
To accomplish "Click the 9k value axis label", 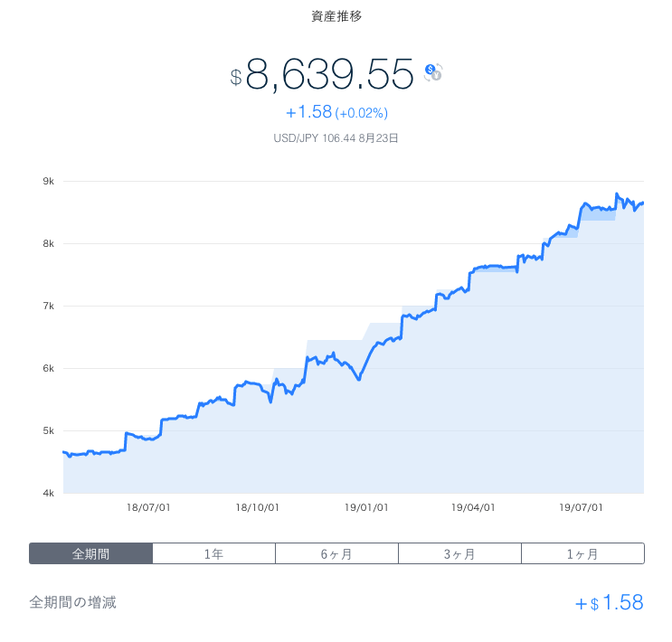I will click(x=48, y=182).
